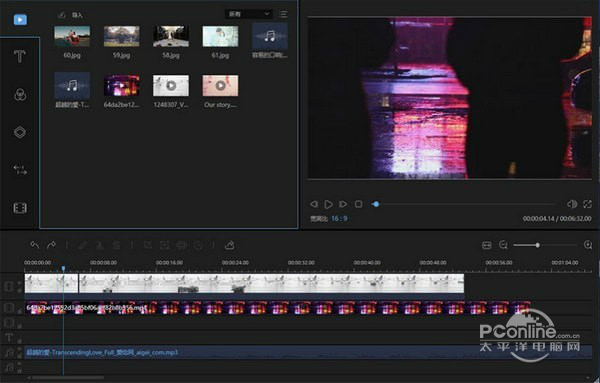Click the Export icon in timeline toolbar
600x383 pixels.
tap(230, 245)
